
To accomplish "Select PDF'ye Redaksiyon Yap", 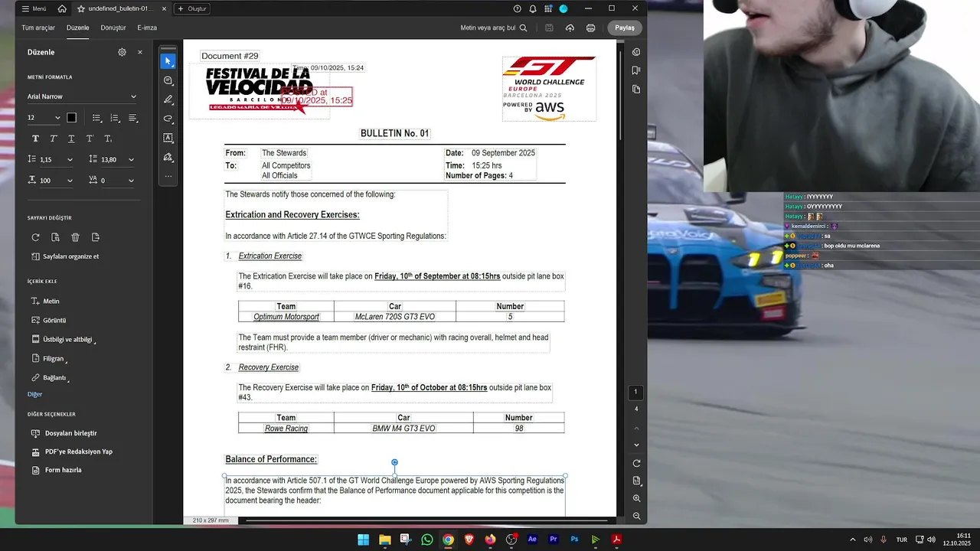I will click(x=71, y=452).
